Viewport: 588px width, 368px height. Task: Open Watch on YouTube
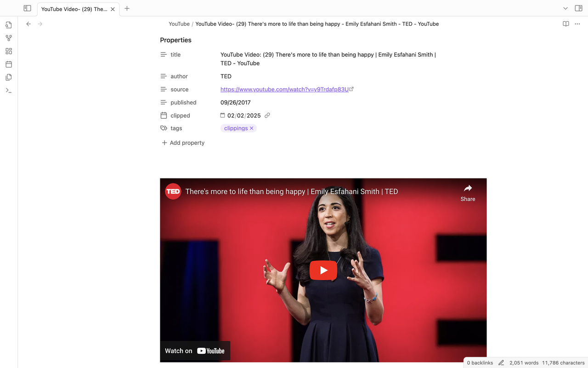(195, 351)
